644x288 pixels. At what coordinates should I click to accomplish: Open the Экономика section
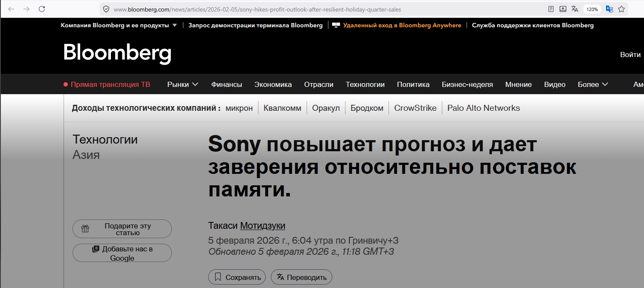click(273, 84)
